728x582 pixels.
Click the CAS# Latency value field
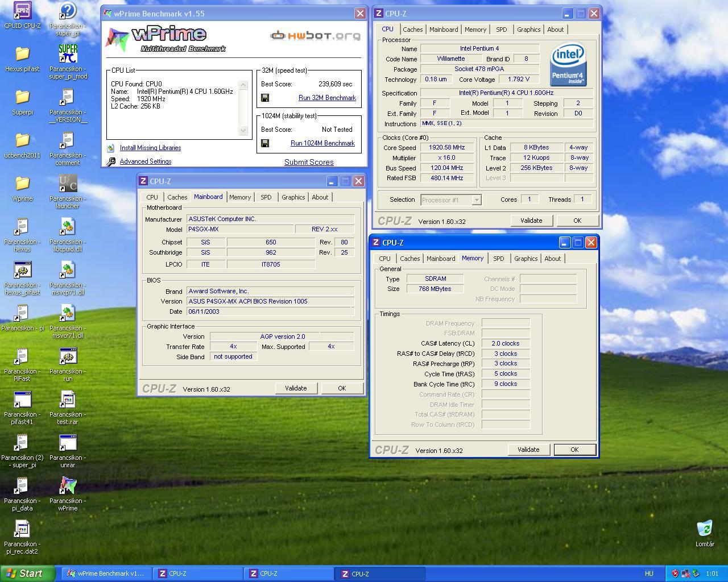tap(506, 343)
